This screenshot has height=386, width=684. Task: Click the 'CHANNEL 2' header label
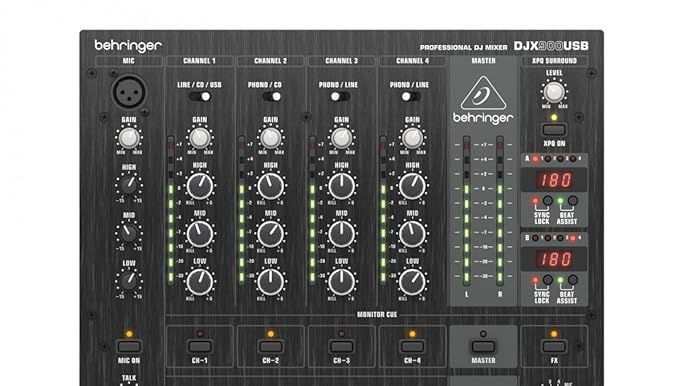click(270, 61)
